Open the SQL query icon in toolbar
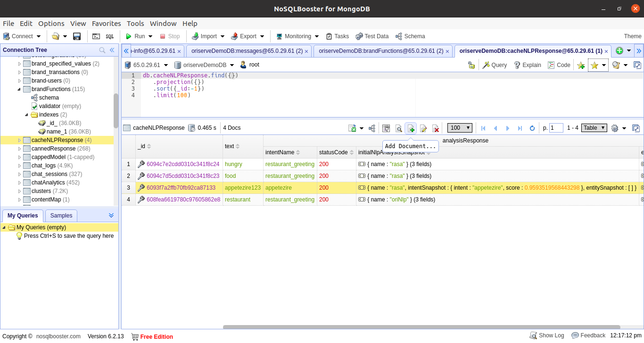This screenshot has width=644, height=343. 109,36
